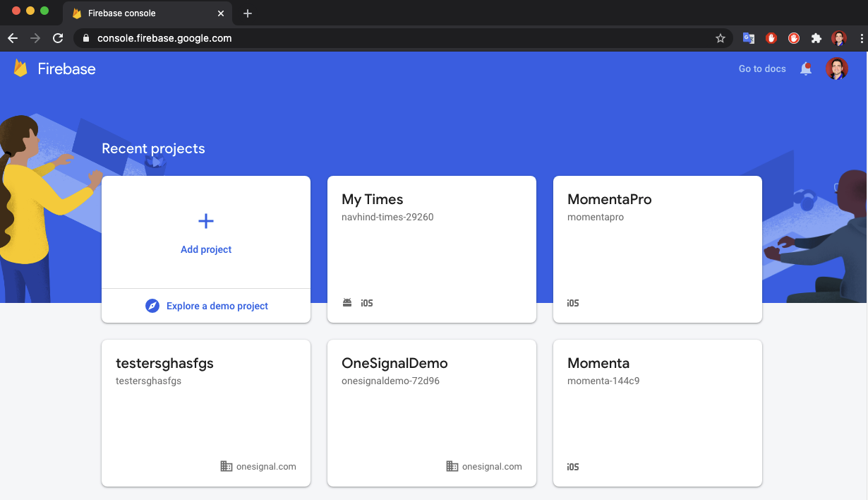This screenshot has width=868, height=500.
Task: Open a new browser tab
Action: tap(247, 13)
